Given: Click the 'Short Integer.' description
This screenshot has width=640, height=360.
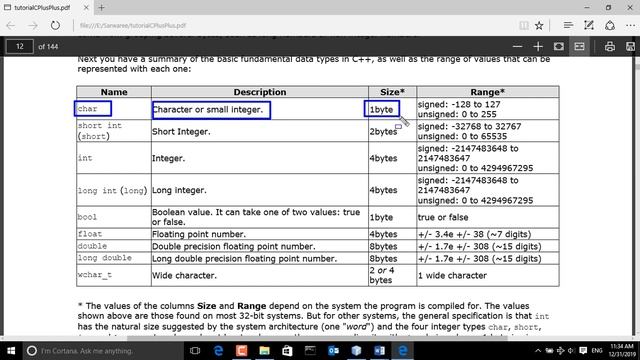Looking at the screenshot, I should pyautogui.click(x=181, y=131).
